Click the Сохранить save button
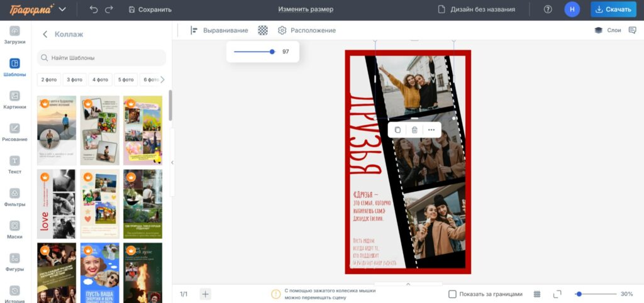644x303 pixels. (150, 9)
